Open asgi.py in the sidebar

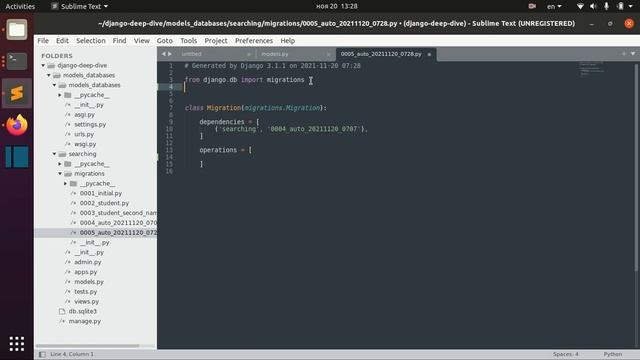(x=84, y=115)
